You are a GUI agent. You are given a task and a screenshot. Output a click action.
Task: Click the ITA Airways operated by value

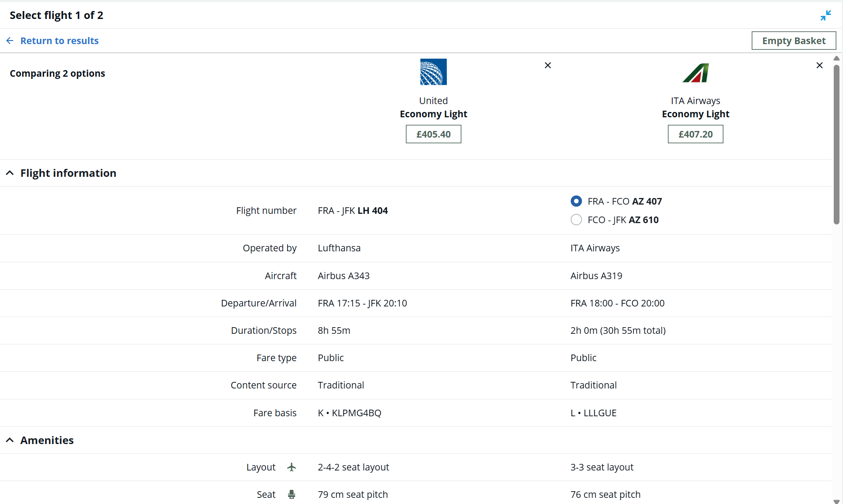coord(595,248)
